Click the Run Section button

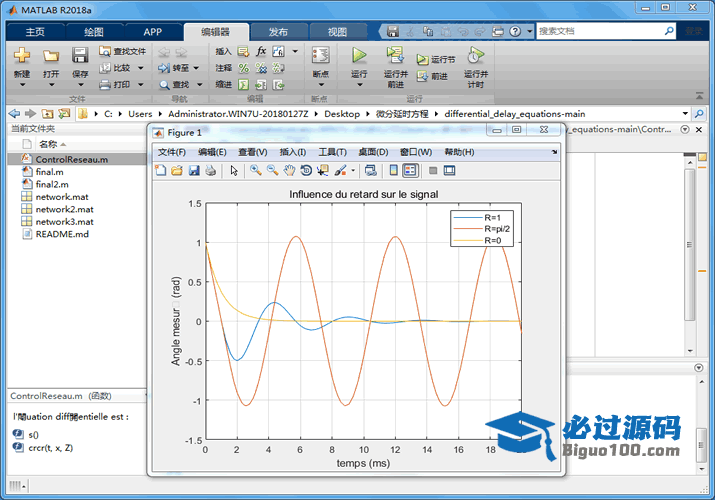(x=436, y=60)
